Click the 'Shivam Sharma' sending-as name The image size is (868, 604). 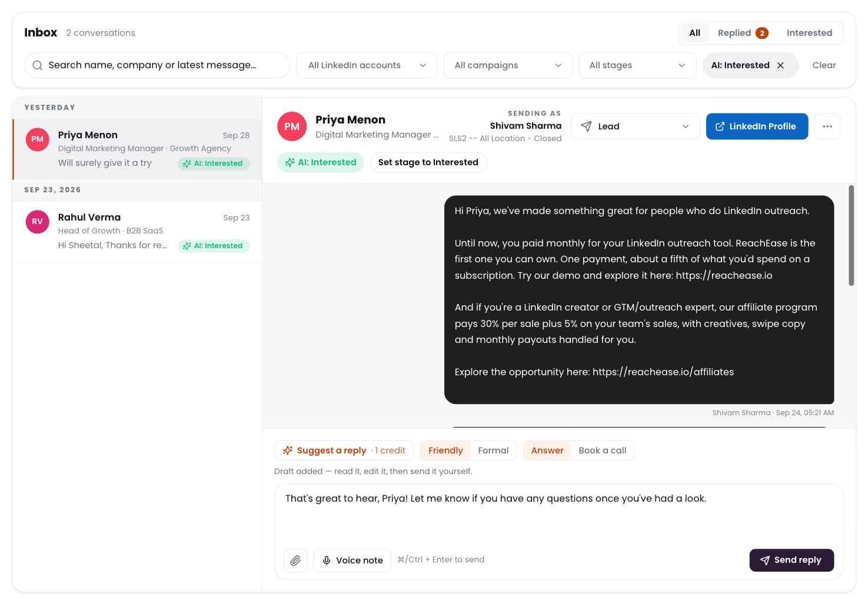[x=526, y=126]
